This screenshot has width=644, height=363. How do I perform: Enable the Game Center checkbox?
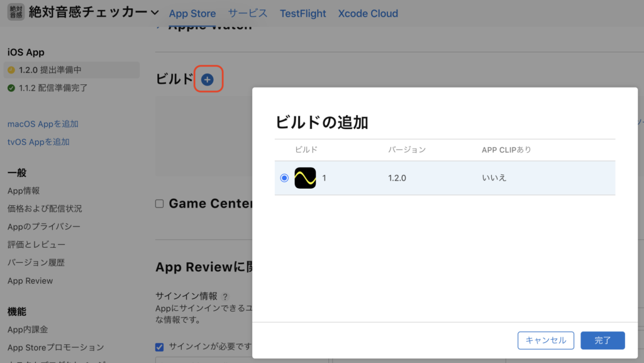[x=159, y=204]
